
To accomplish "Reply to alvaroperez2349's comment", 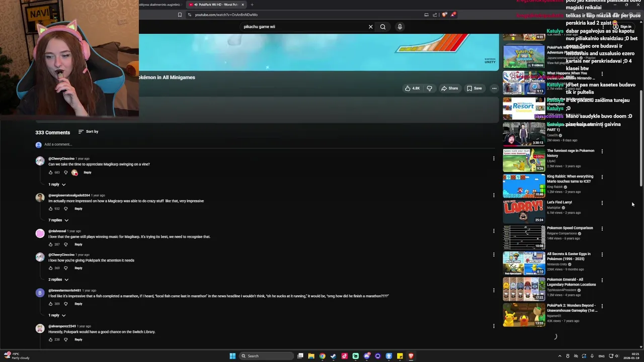I will pos(78,339).
